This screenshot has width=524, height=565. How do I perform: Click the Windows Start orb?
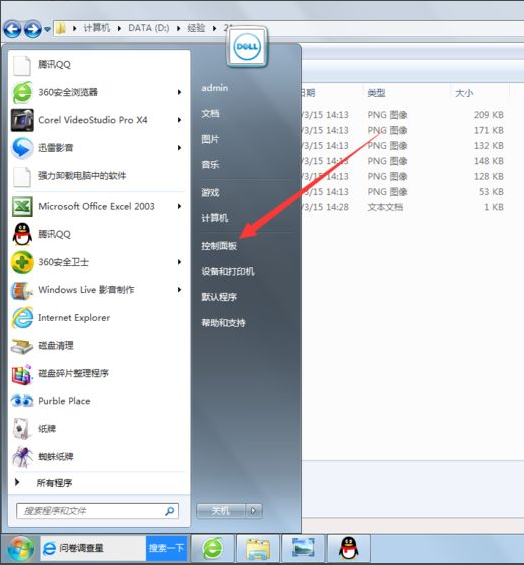pos(20,549)
